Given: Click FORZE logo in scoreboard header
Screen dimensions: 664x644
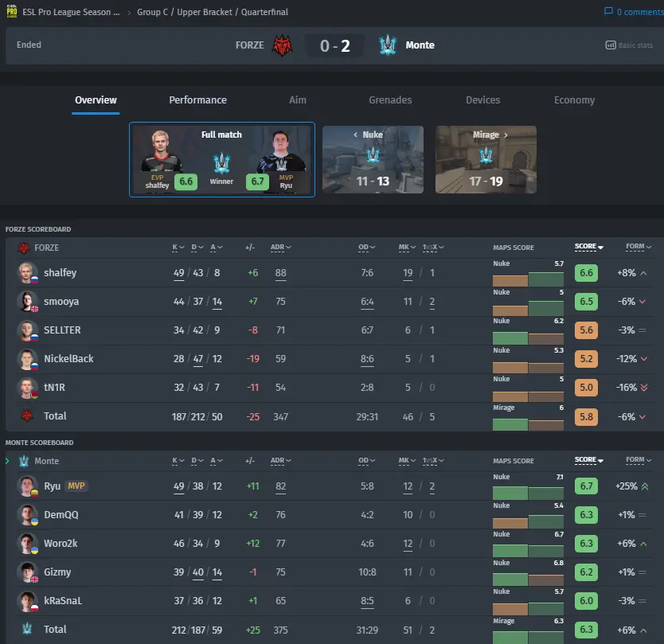Looking at the screenshot, I should (24, 248).
